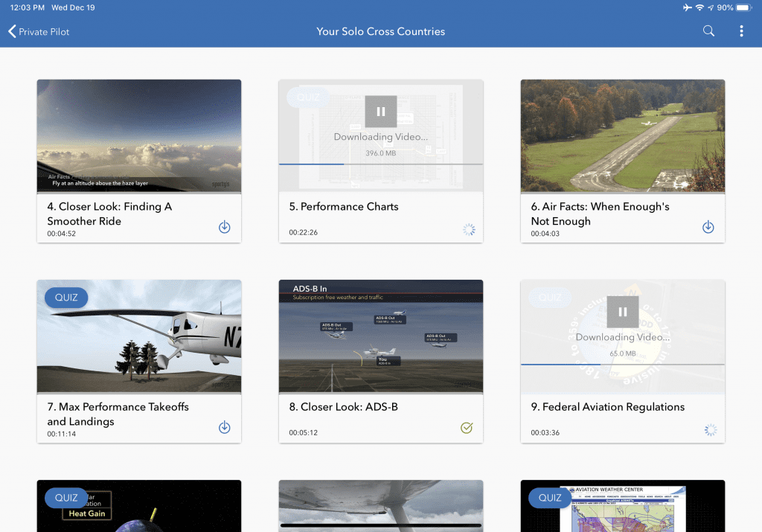Tap the back chevron to Private Pilot
This screenshot has height=532, width=762.
pyautogui.click(x=12, y=31)
